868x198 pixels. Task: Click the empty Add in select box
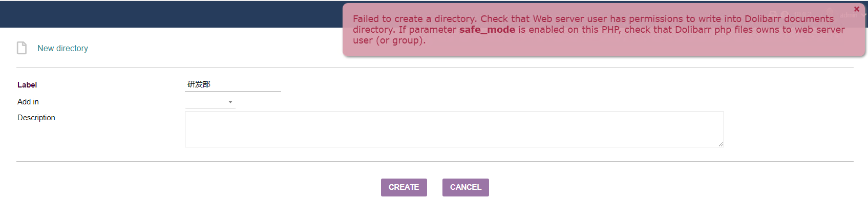[x=210, y=102]
